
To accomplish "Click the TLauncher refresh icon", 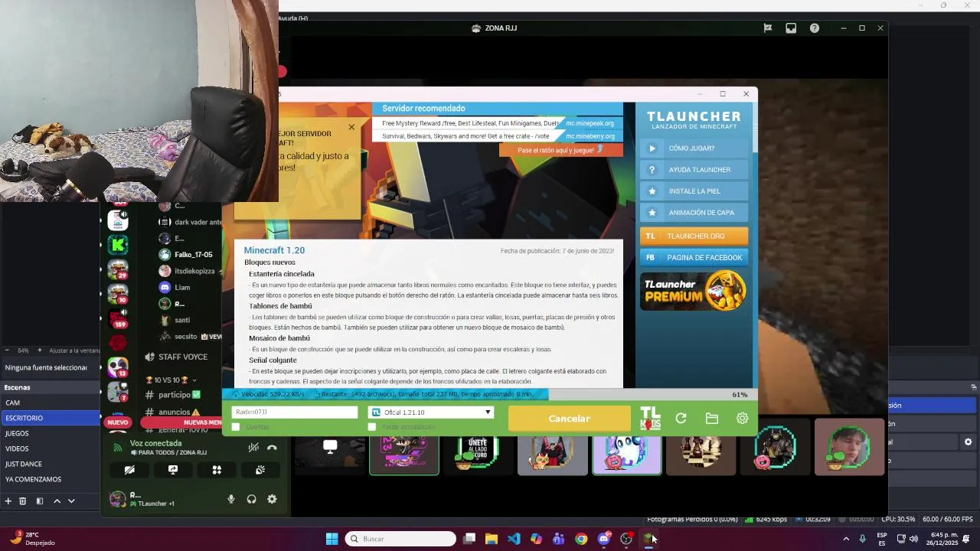I will click(681, 418).
